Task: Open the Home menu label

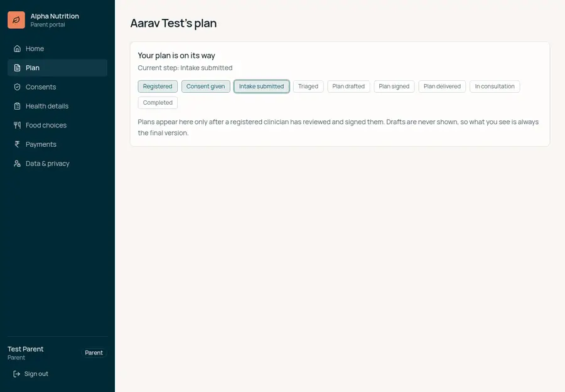Action: tap(35, 48)
